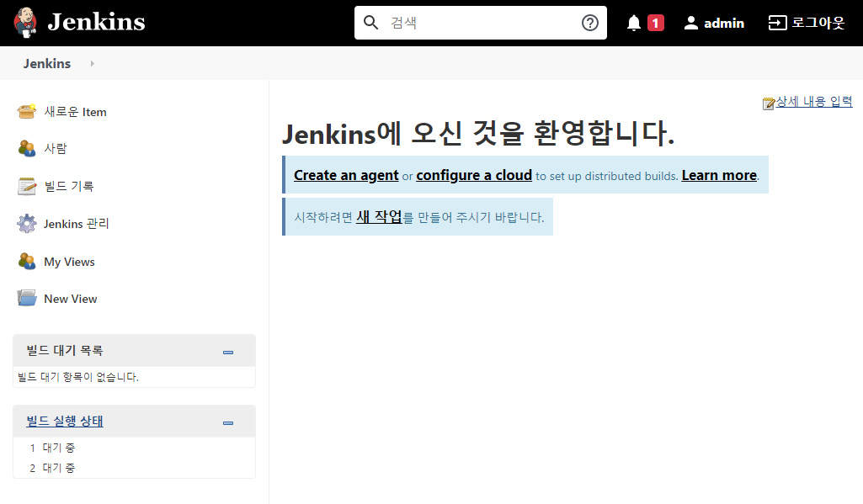863x504 pixels.
Task: Click the 상세 내용 입력 edit icon
Action: pos(769,103)
